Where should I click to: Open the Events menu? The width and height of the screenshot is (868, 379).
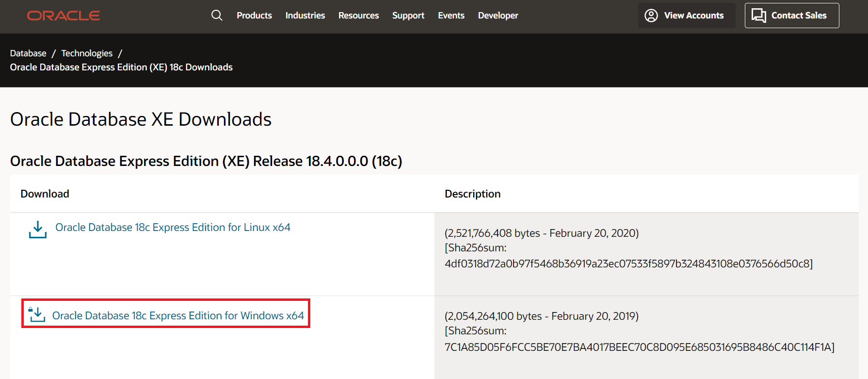[x=451, y=16]
